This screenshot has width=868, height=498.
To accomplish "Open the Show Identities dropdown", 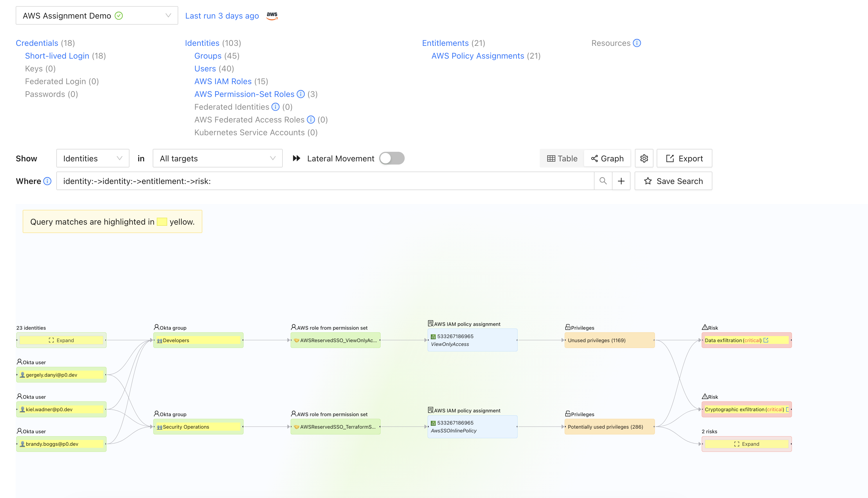I will (x=93, y=158).
